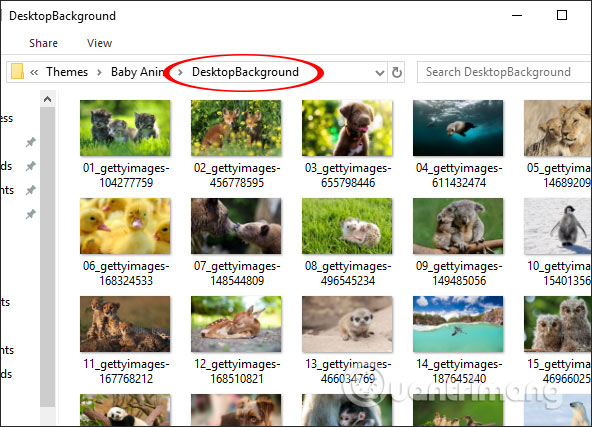The image size is (592, 427).
Task: Click file name 12_gettyimages-168510821
Action: coord(237,371)
